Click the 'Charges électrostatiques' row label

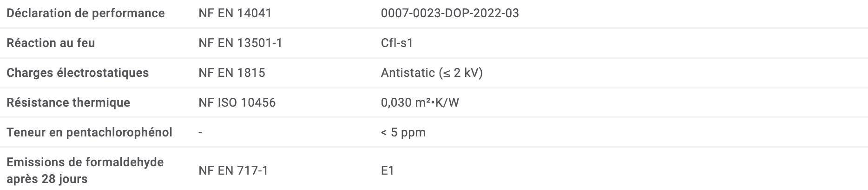tap(78, 73)
